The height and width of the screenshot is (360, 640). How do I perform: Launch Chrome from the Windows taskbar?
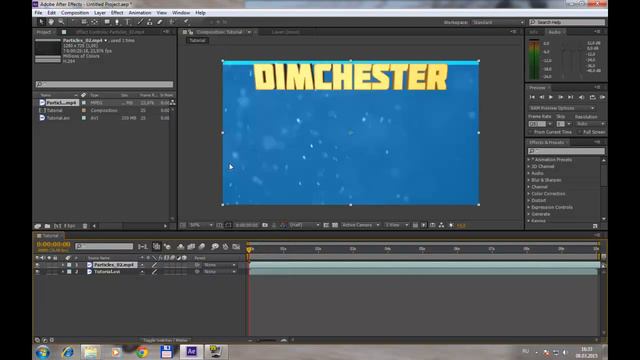click(142, 352)
